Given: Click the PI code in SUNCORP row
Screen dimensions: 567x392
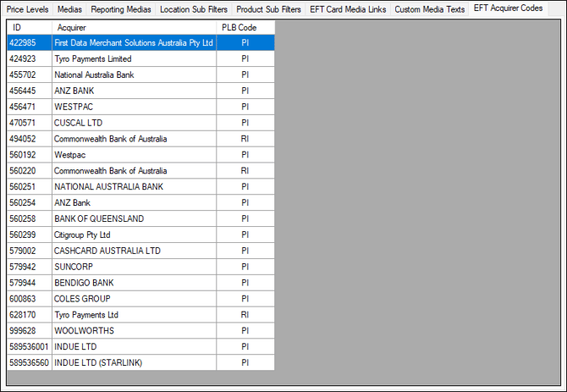Looking at the screenshot, I should [x=245, y=267].
